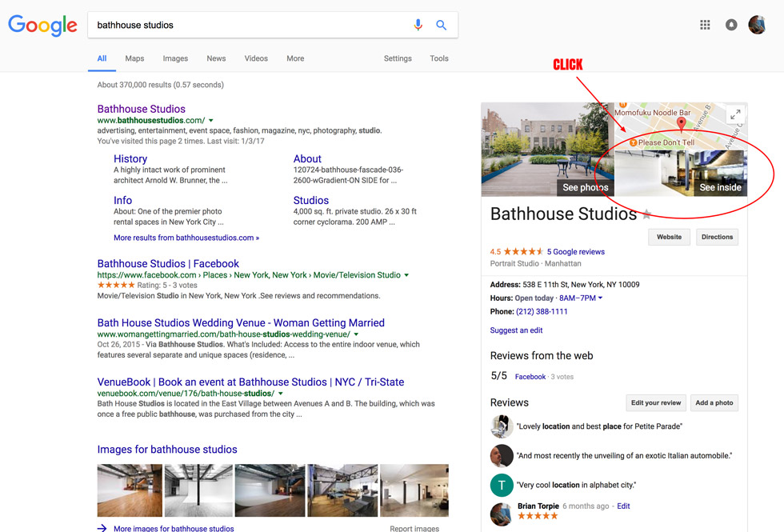Image resolution: width=784 pixels, height=532 pixels.
Task: Open search Settings
Action: tap(398, 58)
